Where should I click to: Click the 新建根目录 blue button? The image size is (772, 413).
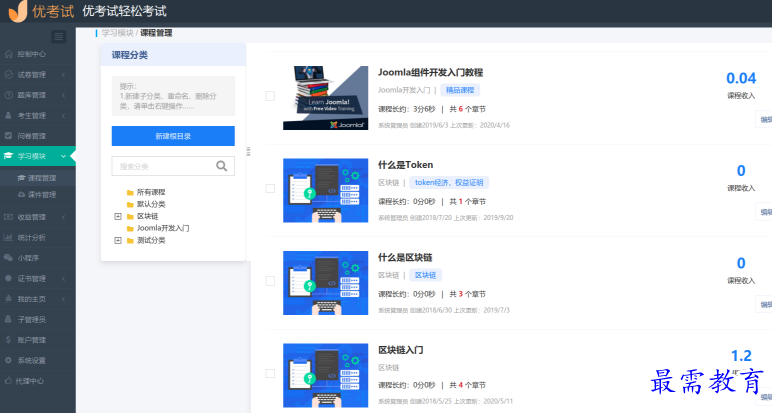pyautogui.click(x=173, y=136)
